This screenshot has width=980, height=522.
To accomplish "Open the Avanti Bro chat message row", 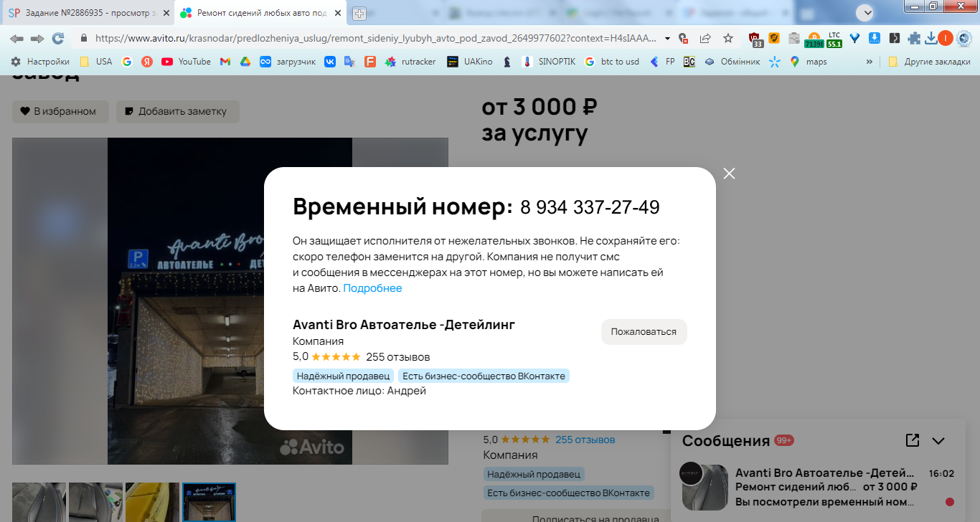I will coord(818,487).
